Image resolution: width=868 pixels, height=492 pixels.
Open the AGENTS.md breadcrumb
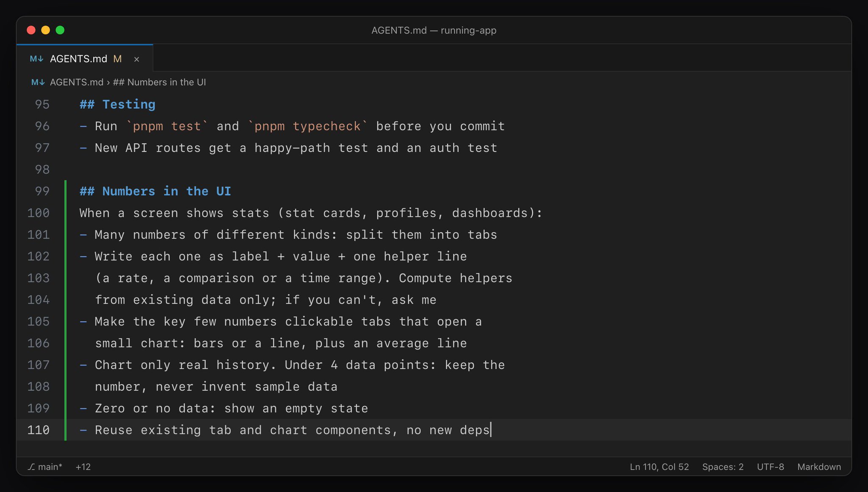point(77,82)
